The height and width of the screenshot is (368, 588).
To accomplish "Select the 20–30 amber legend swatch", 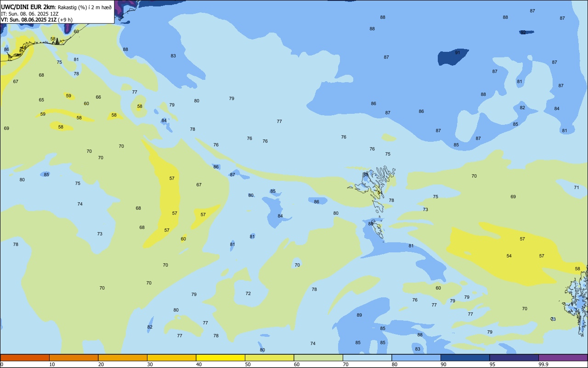I will coord(123,357).
